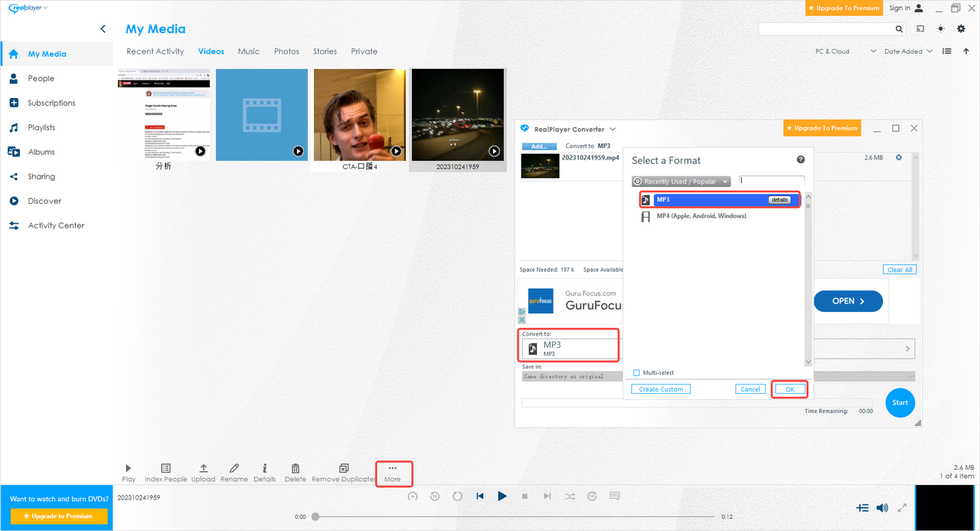The width and height of the screenshot is (980, 531).
Task: Open the Recently Used / Popular dropdown
Action: [x=681, y=182]
